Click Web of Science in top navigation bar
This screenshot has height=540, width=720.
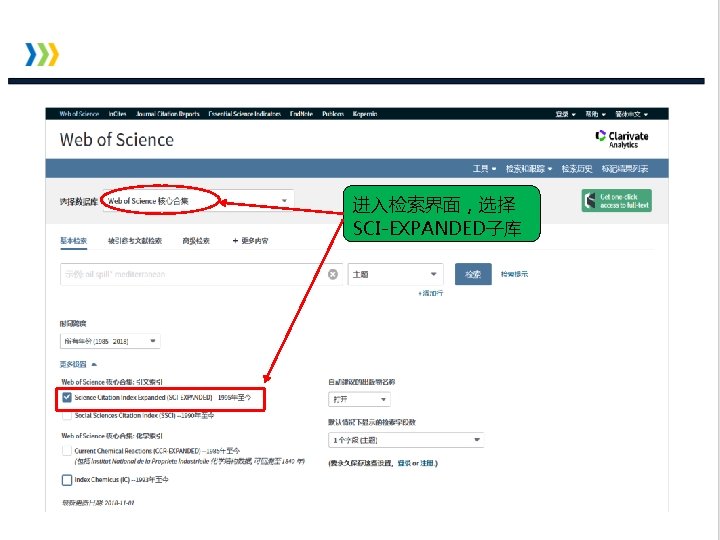coord(79,114)
